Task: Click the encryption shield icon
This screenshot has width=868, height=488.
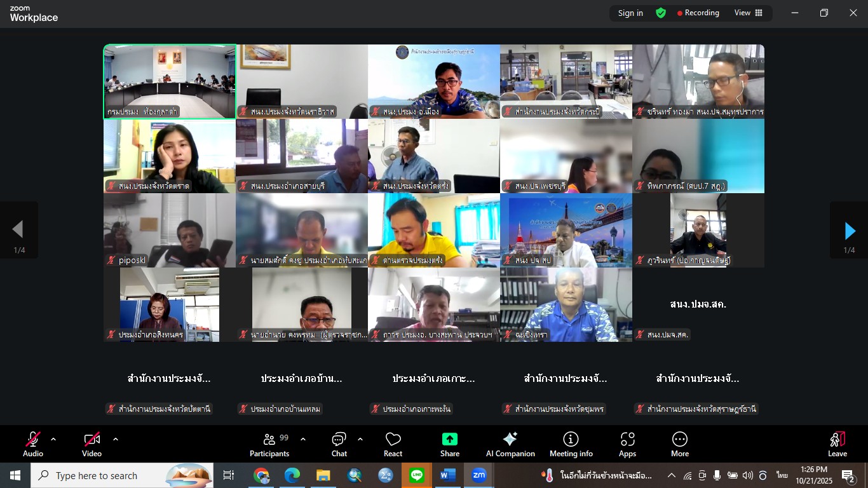Action: 661,13
